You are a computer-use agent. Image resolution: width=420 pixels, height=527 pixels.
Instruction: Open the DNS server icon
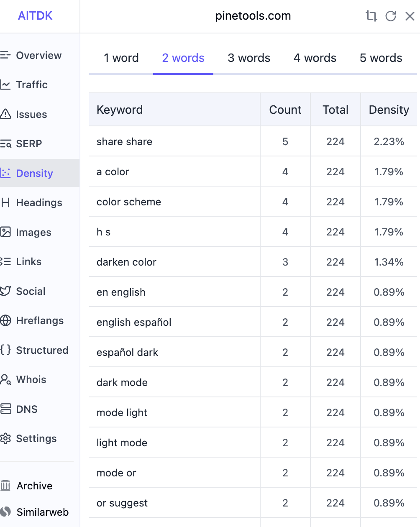pyautogui.click(x=5, y=409)
